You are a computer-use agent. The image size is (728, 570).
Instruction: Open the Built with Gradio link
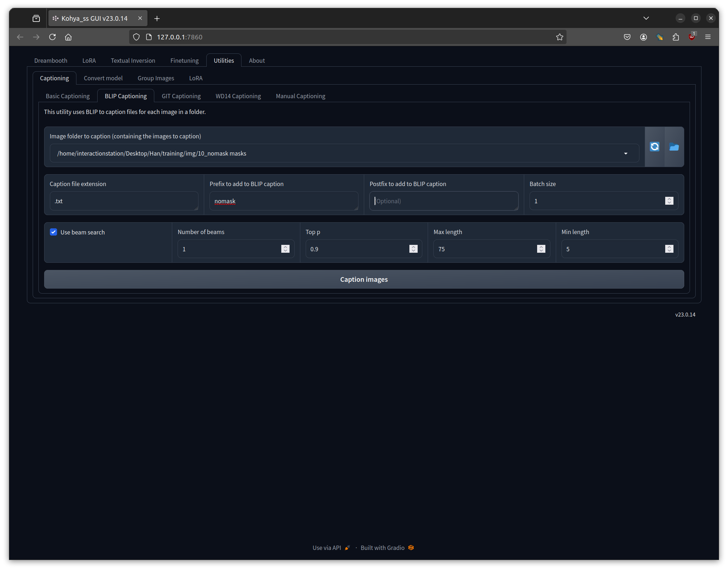click(387, 548)
